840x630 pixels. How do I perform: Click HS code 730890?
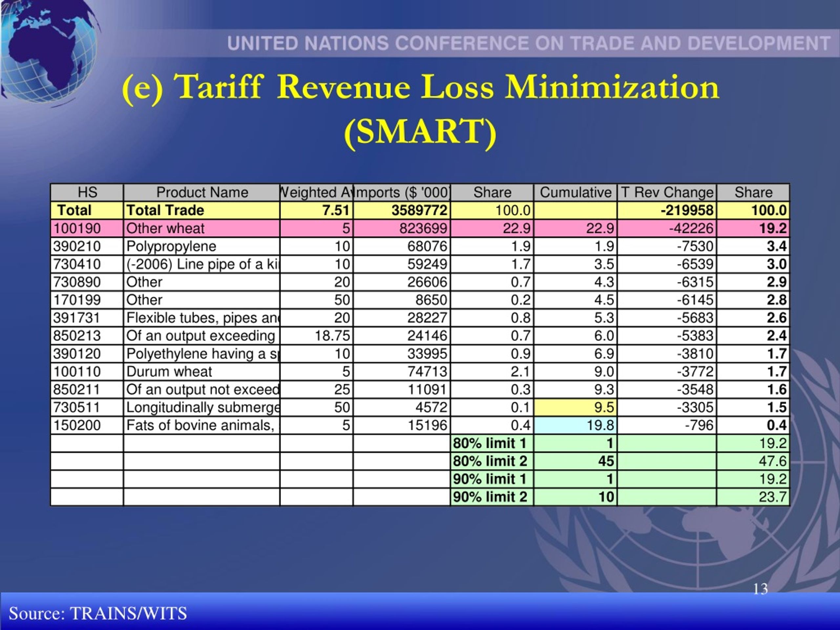(87, 282)
